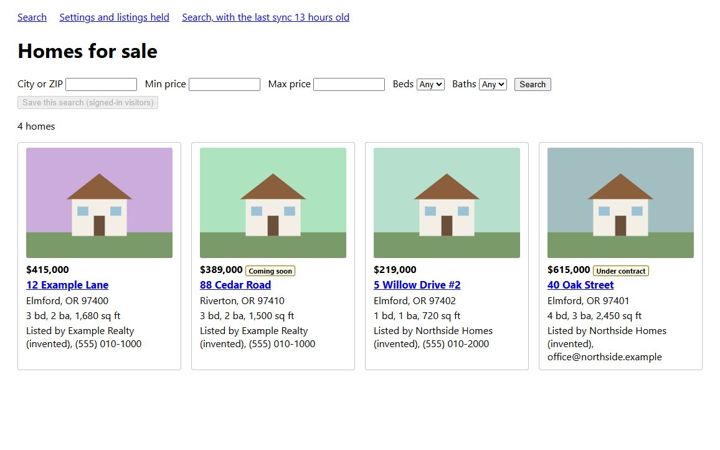Open the 12 Example Lane listing link
This screenshot has width=720, height=450.
[x=68, y=285]
